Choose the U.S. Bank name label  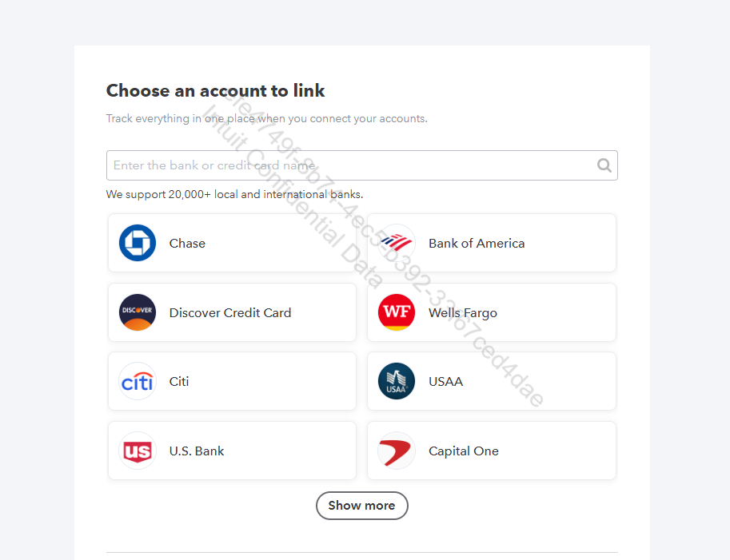[x=197, y=451]
